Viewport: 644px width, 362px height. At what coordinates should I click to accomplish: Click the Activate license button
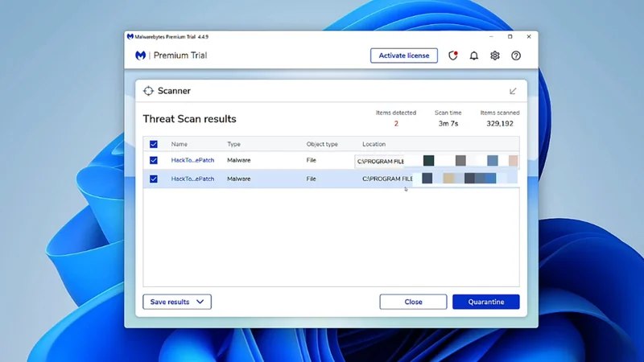pyautogui.click(x=403, y=56)
